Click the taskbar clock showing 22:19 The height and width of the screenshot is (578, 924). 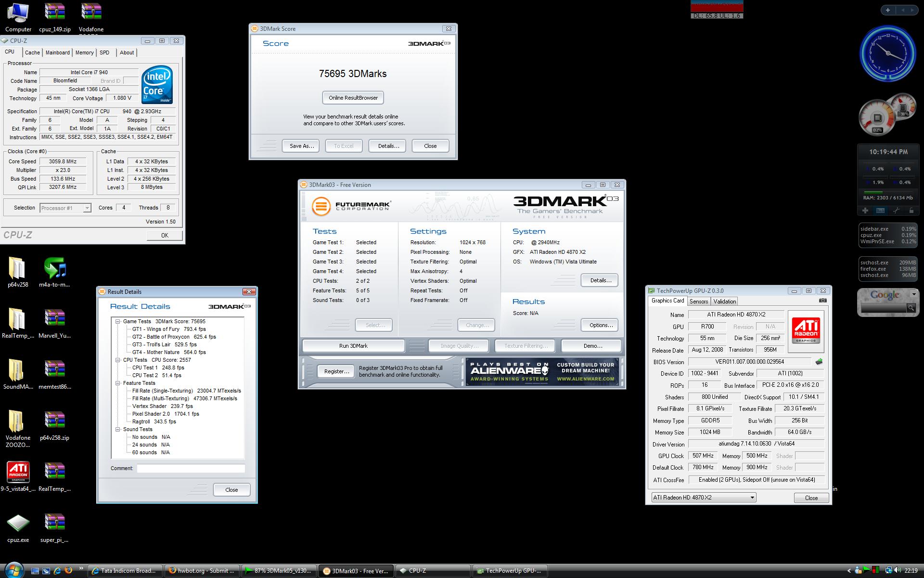(x=911, y=571)
